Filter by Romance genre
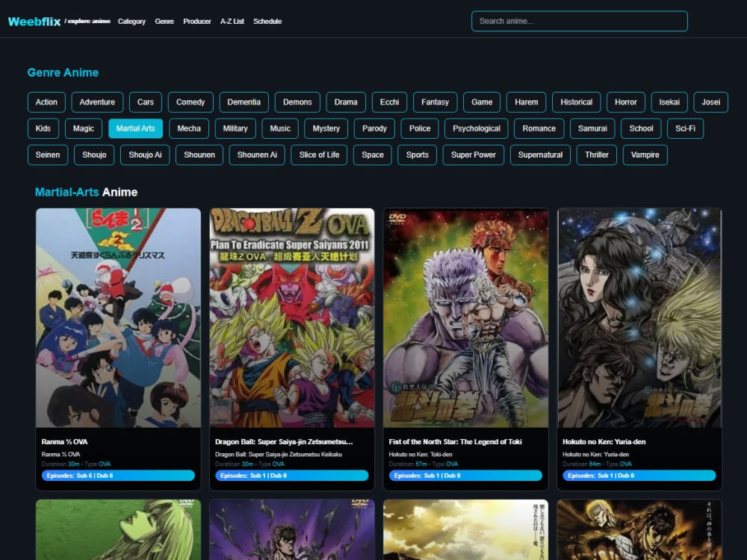Image resolution: width=747 pixels, height=560 pixels. (x=539, y=128)
